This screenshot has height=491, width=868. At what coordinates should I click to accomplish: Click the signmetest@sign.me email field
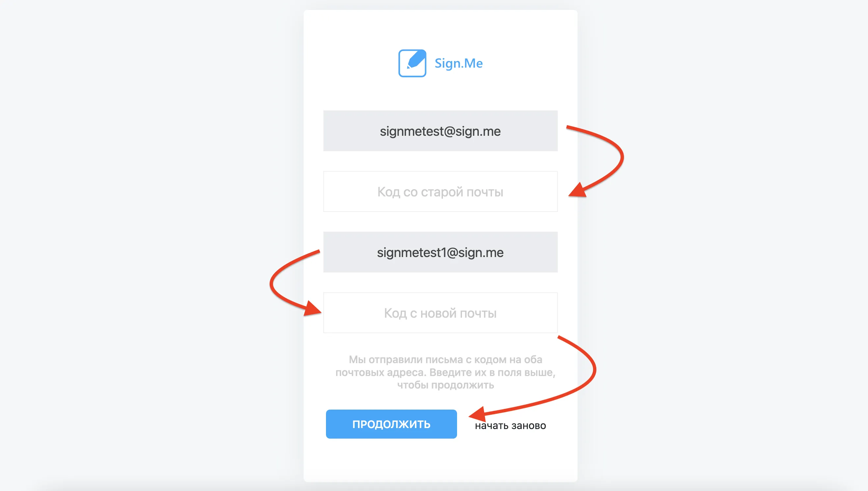point(440,131)
